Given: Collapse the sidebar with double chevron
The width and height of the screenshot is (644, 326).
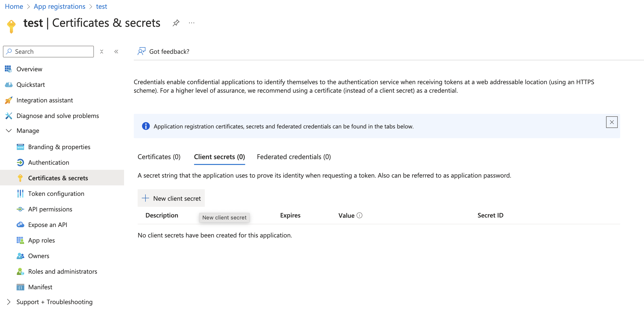Looking at the screenshot, I should coord(116,52).
